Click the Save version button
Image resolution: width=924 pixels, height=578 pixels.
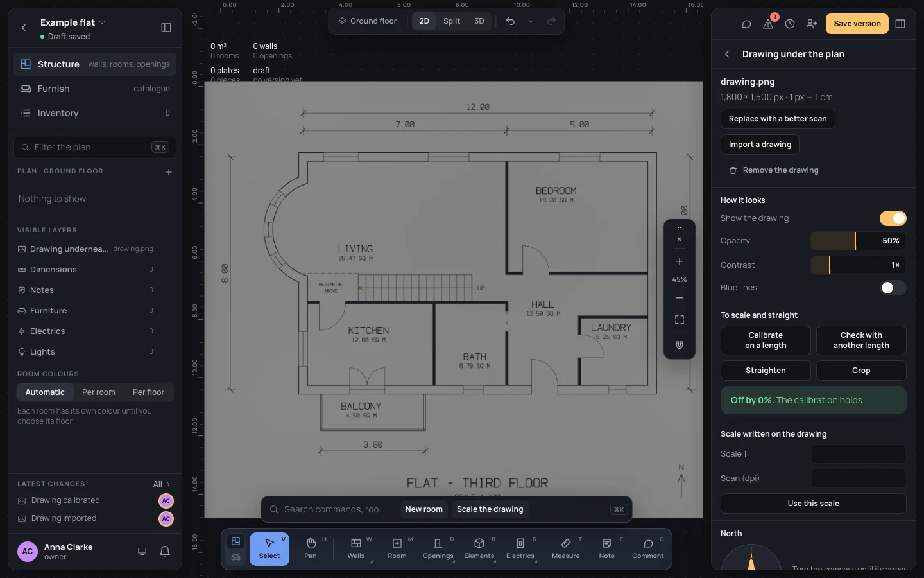point(857,24)
